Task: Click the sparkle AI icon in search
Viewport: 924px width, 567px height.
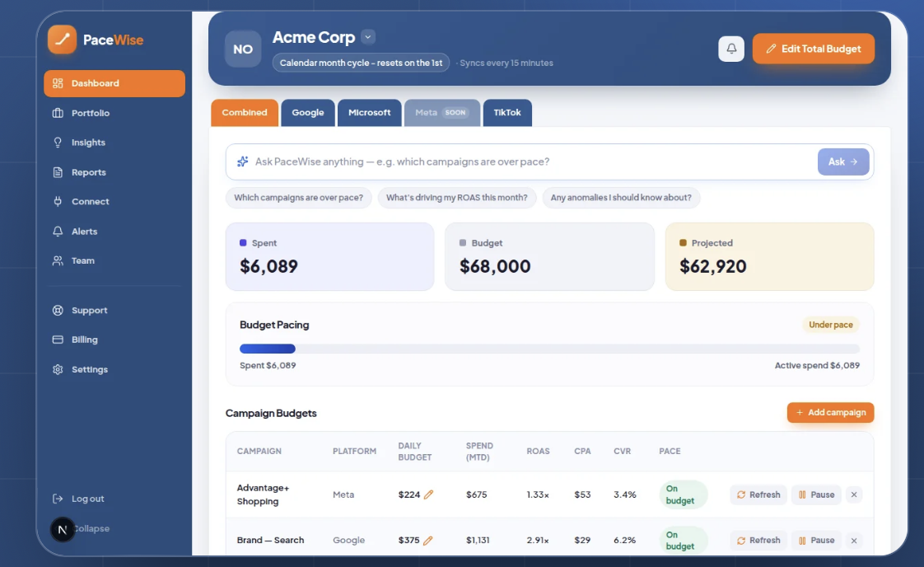Action: tap(242, 162)
